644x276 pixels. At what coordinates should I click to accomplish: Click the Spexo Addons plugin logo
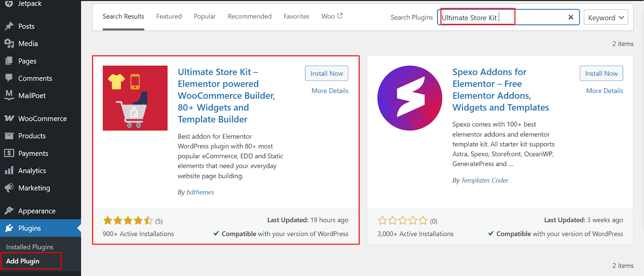point(410,98)
